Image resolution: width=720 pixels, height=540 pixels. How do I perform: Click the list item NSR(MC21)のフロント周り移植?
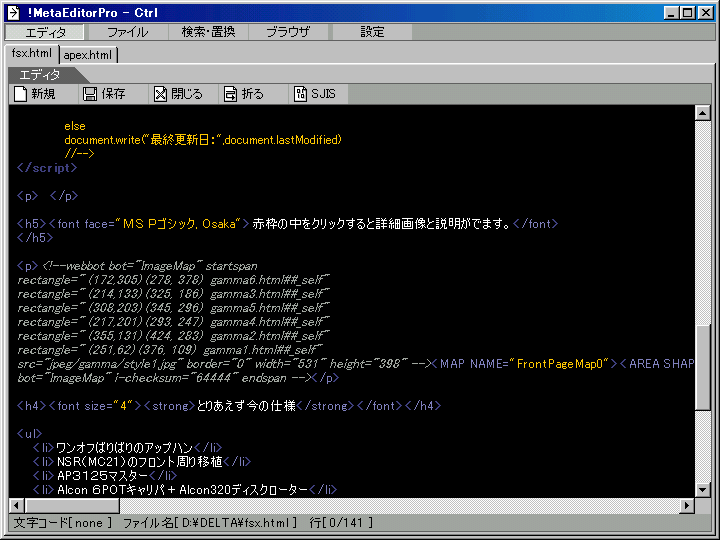click(142, 462)
